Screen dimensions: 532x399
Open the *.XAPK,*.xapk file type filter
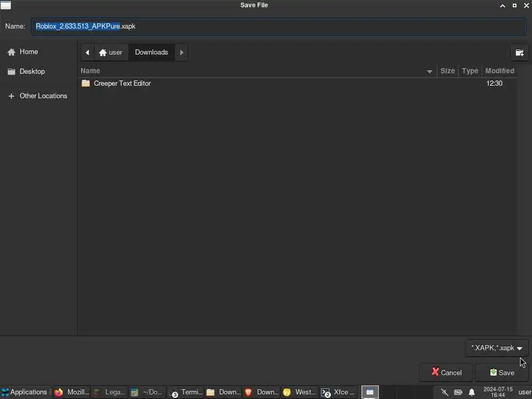[496, 348]
